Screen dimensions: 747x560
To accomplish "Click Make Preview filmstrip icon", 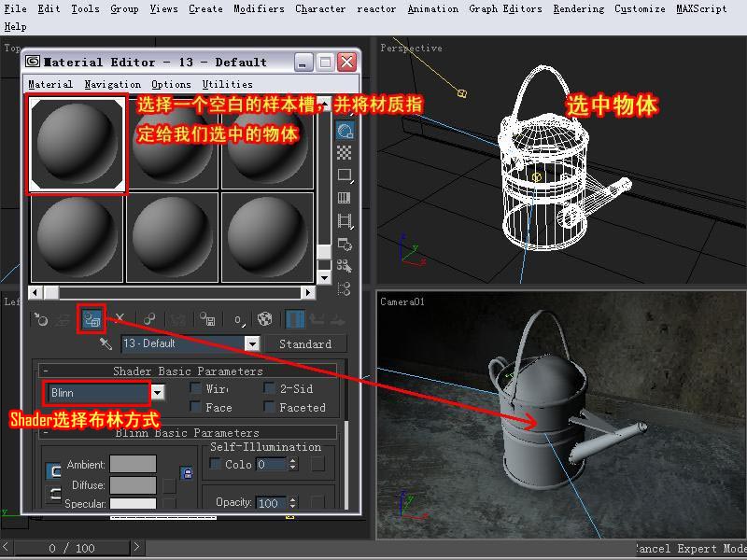I will point(345,220).
